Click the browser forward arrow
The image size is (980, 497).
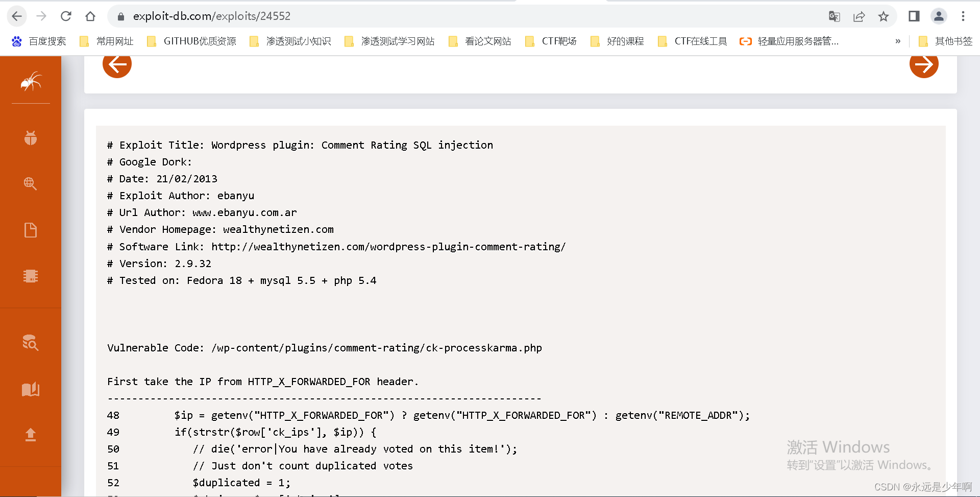click(x=41, y=16)
